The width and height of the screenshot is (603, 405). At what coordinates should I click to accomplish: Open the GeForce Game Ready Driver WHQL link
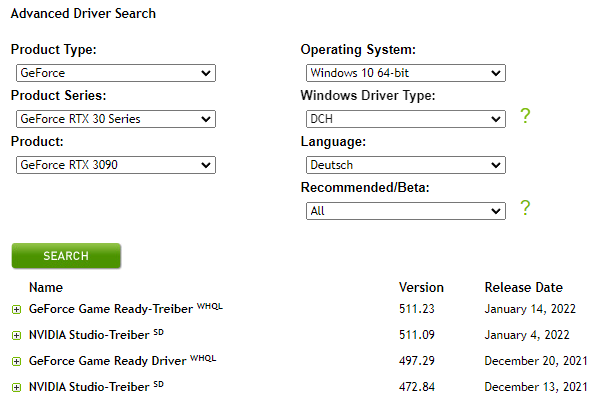pos(122,360)
